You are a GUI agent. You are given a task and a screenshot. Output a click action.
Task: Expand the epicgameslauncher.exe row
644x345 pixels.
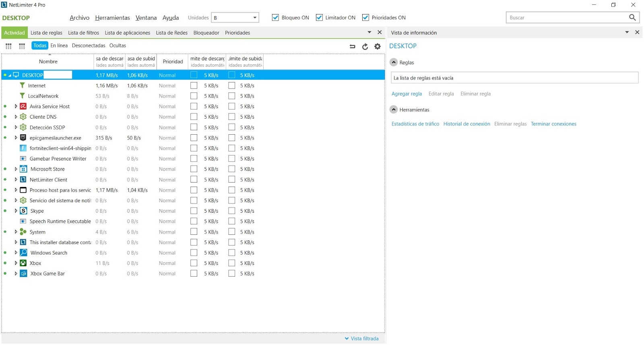pyautogui.click(x=16, y=138)
